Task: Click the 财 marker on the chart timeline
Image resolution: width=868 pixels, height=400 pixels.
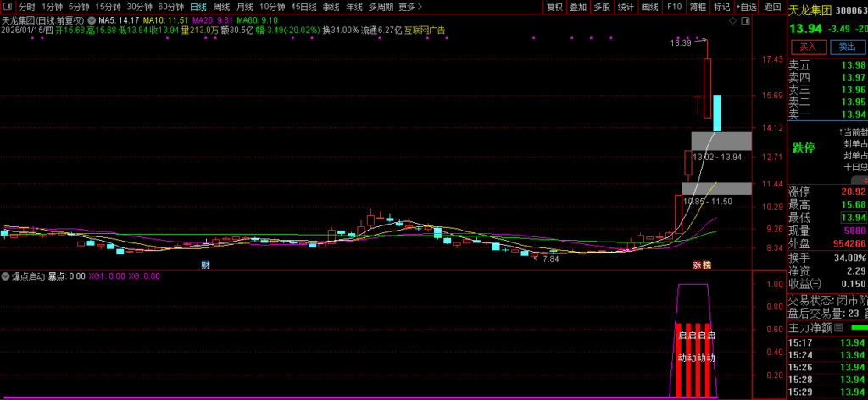Action: tap(205, 265)
